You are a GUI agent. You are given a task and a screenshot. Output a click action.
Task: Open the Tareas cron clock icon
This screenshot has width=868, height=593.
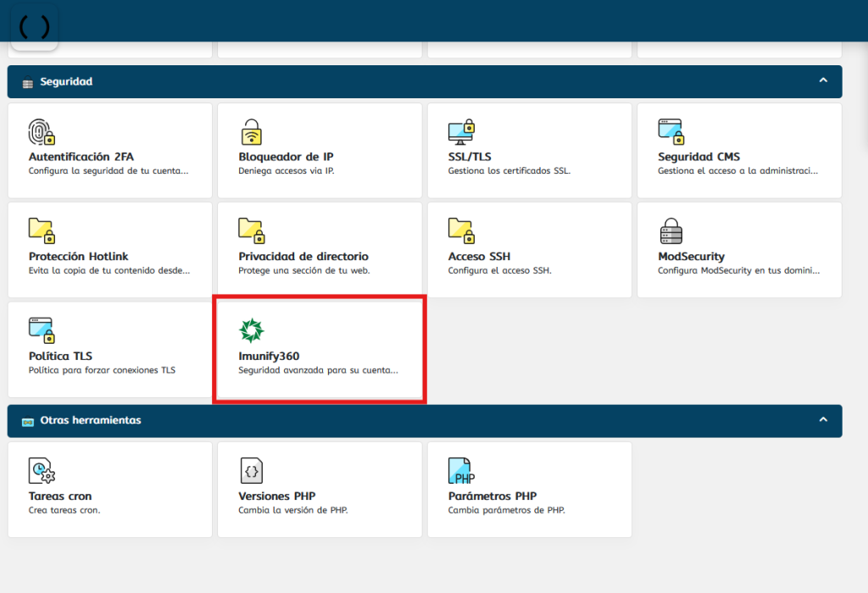[x=42, y=470]
